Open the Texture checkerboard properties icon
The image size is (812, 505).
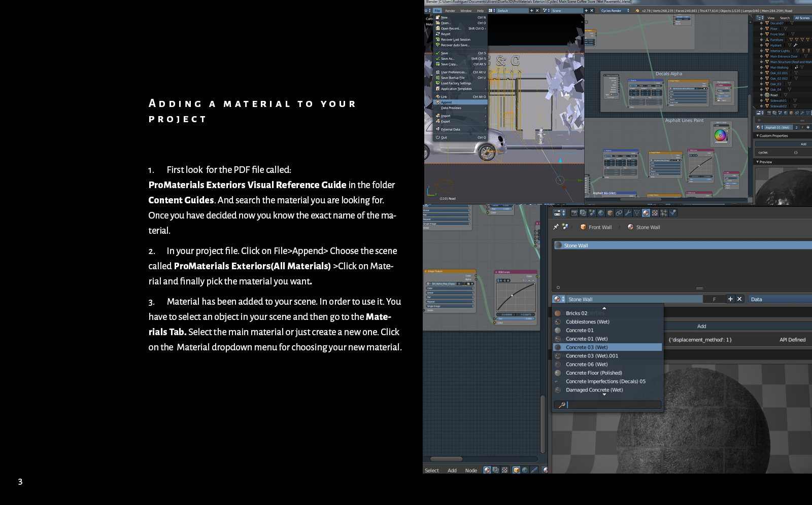coord(655,213)
